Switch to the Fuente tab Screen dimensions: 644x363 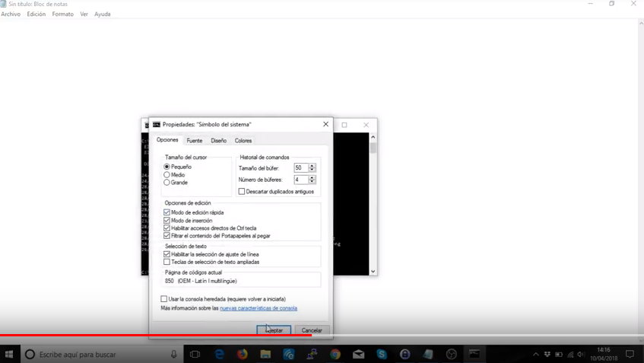[195, 141]
